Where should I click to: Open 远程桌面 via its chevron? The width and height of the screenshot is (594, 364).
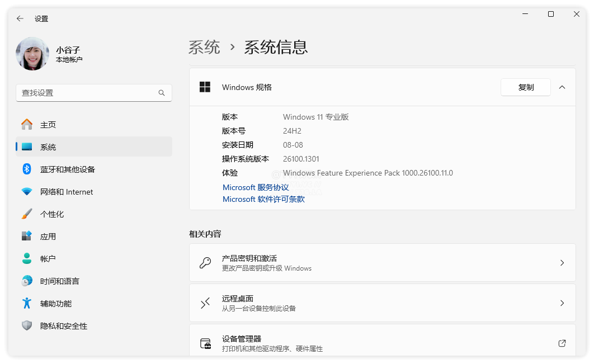tap(562, 303)
